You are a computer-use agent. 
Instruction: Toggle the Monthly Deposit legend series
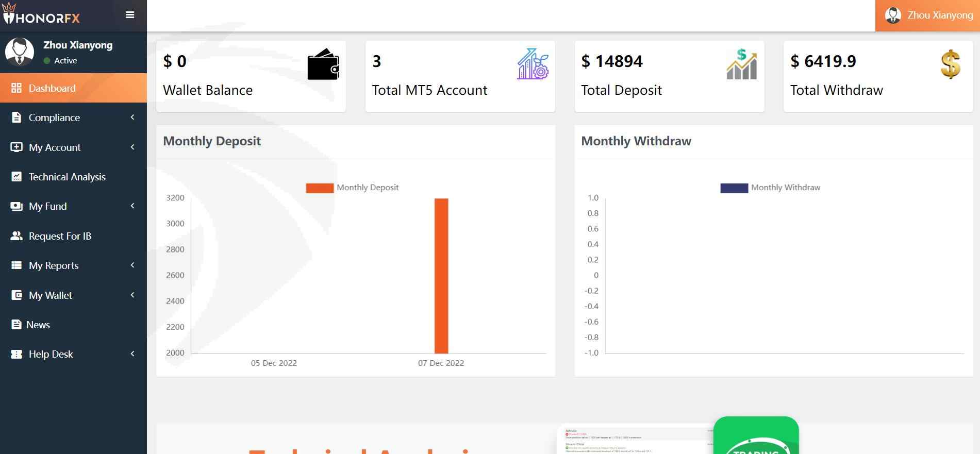(352, 188)
